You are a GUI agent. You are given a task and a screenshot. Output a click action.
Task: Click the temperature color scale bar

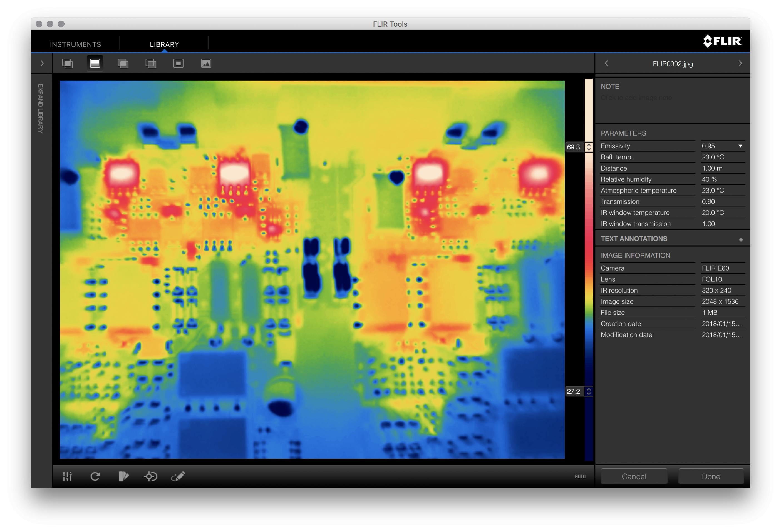[589, 270]
